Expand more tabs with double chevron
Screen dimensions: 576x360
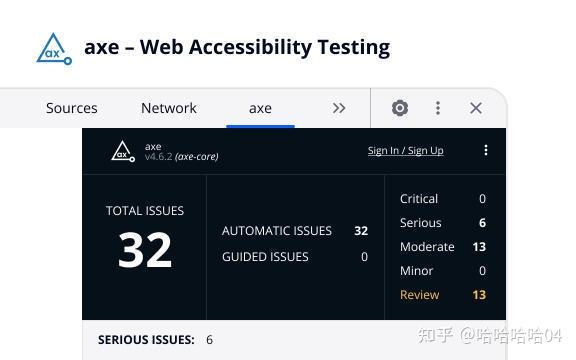click(x=339, y=108)
